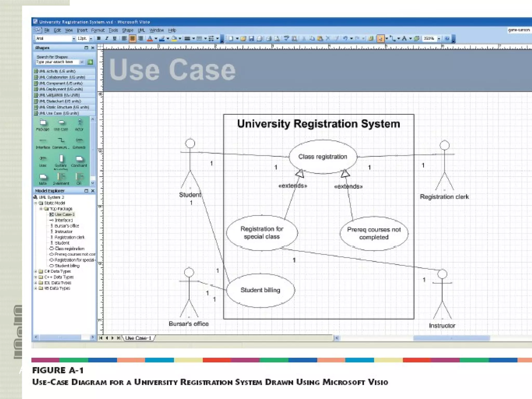Viewport: 532px width, 399px height.
Task: Click the font color A icon
Action: [x=150, y=39]
